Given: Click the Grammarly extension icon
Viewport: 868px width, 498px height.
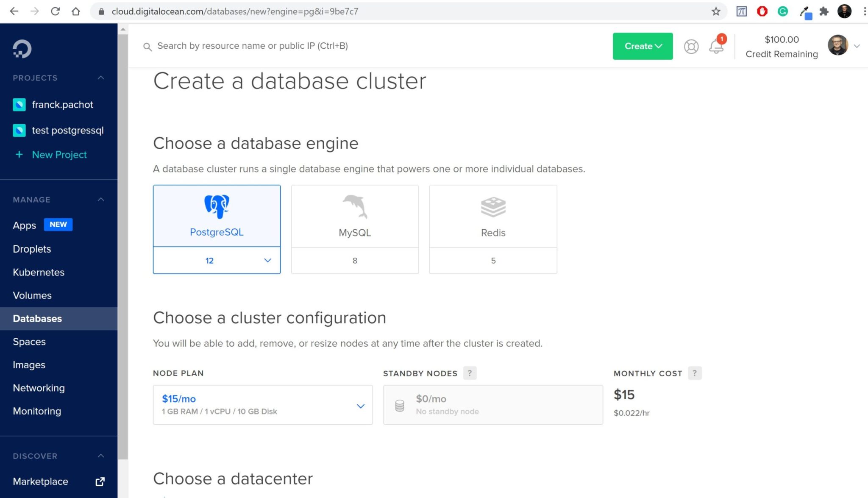Looking at the screenshot, I should (783, 11).
